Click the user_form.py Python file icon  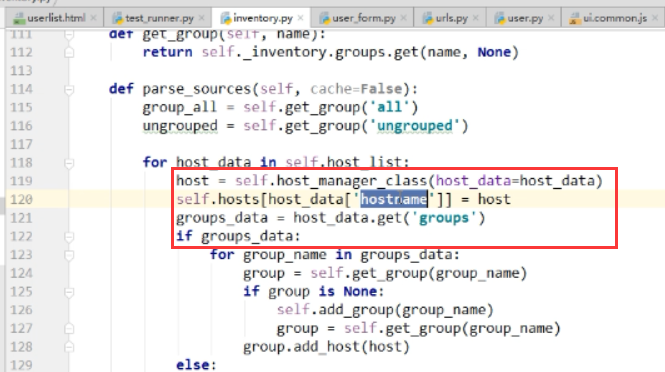tap(325, 18)
